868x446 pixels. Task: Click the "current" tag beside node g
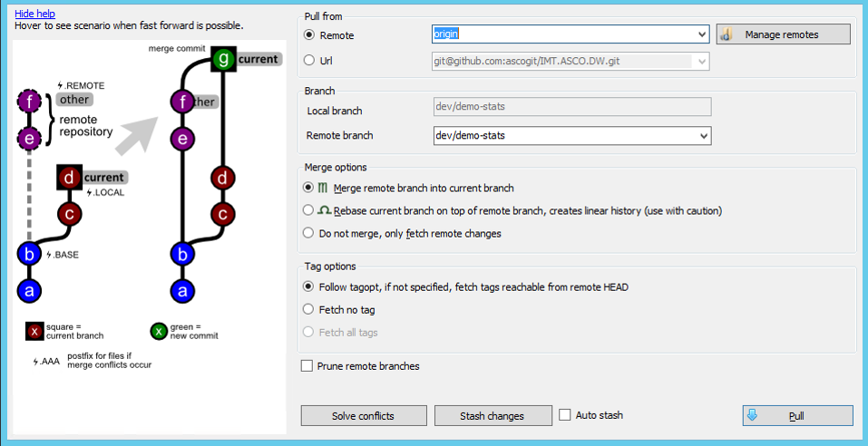259,59
